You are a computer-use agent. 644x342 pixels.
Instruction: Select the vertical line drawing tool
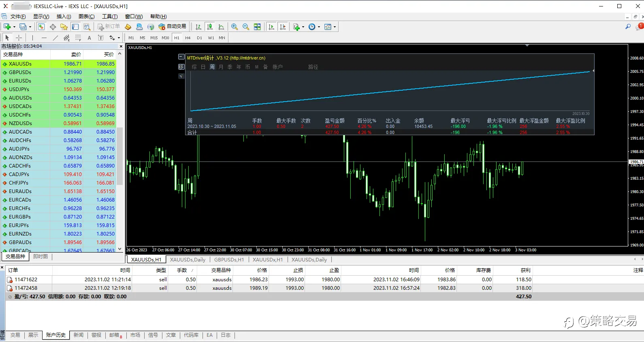[32, 38]
